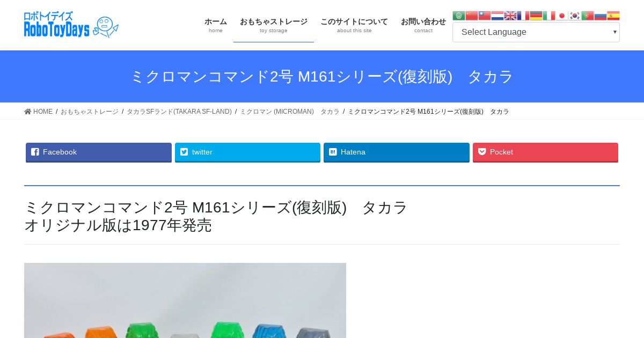This screenshot has height=338, width=644.
Task: Click the Microman figures product photo
Action: click(185, 300)
